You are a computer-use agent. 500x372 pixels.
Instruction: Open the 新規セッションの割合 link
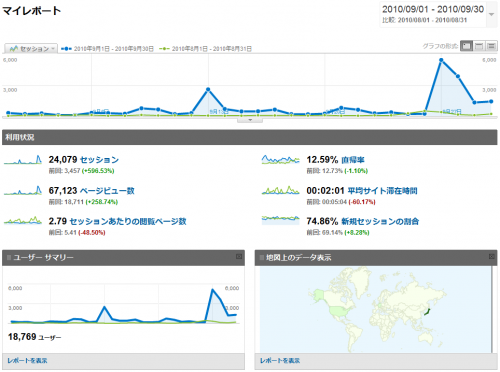click(x=380, y=221)
